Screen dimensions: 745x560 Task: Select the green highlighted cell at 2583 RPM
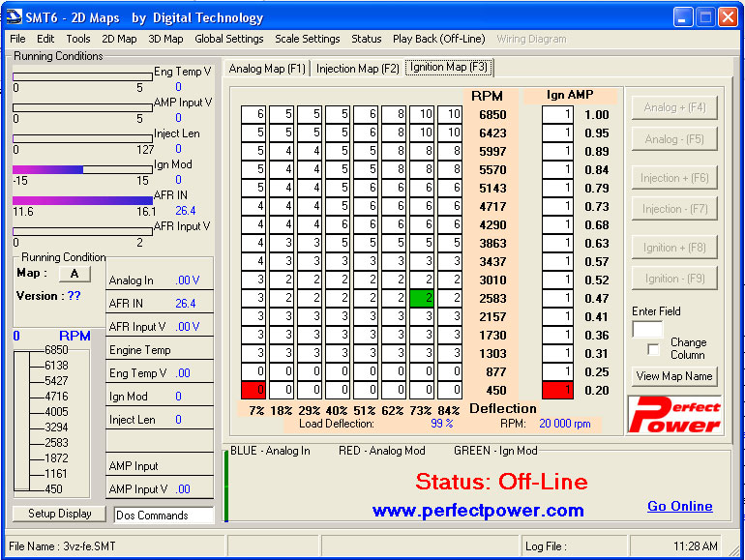[x=422, y=298]
